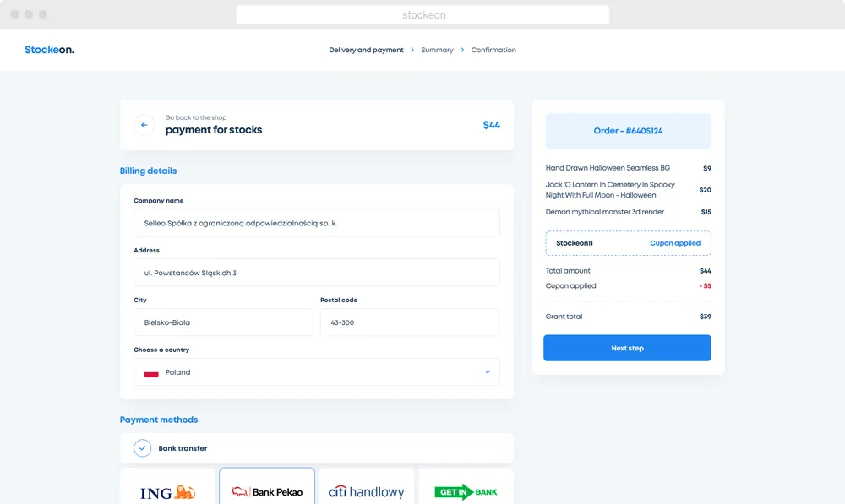
Task: Click the Postal code field
Action: point(410,322)
